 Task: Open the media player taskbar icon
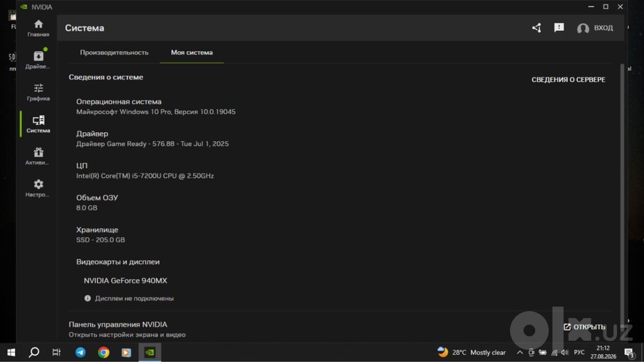(126, 352)
